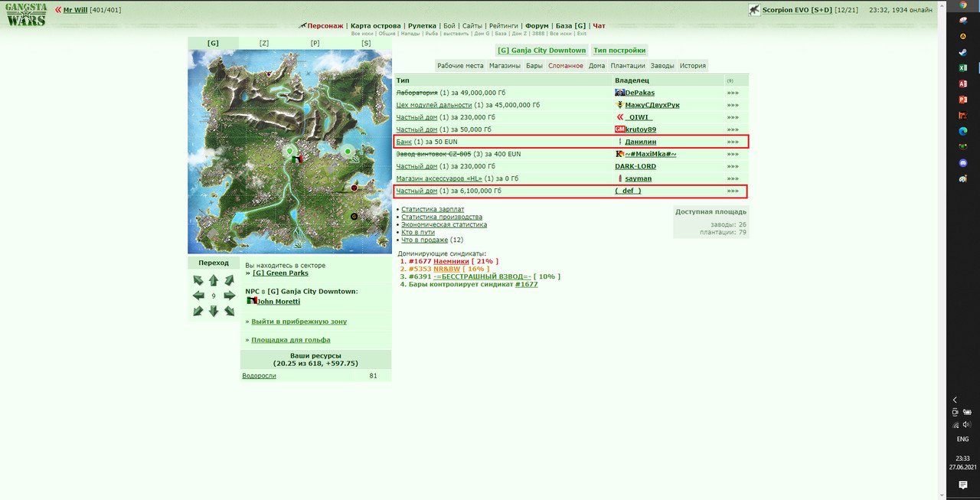The height and width of the screenshot is (500, 980).
Task: Click the east arrow in Переход panel
Action: (229, 296)
